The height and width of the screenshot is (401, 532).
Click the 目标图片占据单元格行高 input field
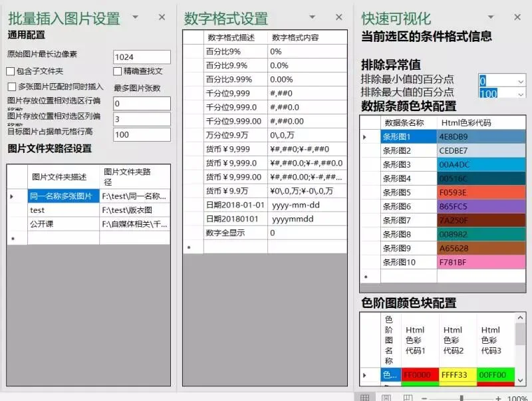pos(142,135)
